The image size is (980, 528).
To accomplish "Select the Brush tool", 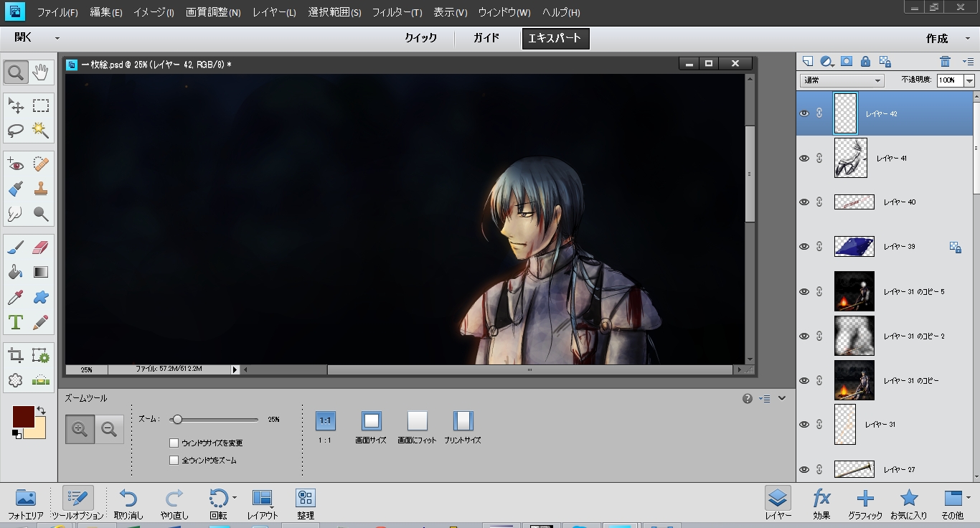I will [x=16, y=248].
